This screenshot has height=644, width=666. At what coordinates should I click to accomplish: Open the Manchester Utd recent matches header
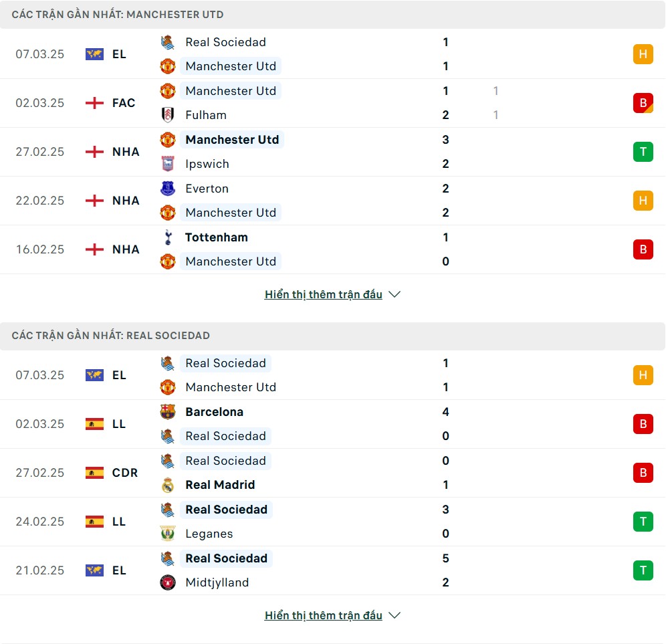332,15
